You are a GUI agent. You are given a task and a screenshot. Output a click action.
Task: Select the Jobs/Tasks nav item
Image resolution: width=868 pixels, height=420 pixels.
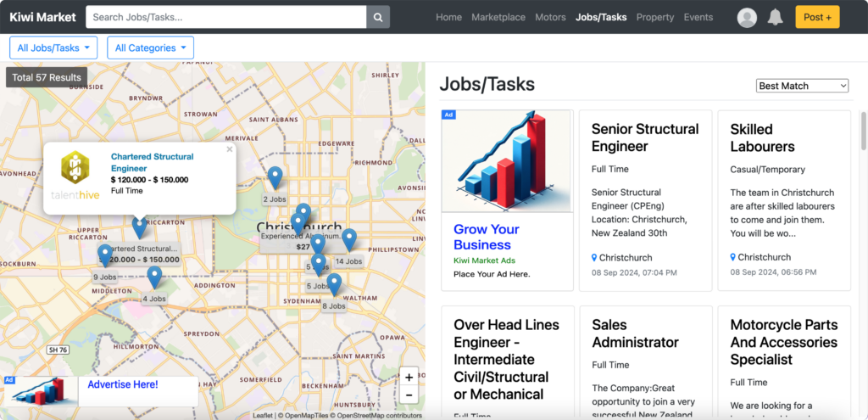601,17
